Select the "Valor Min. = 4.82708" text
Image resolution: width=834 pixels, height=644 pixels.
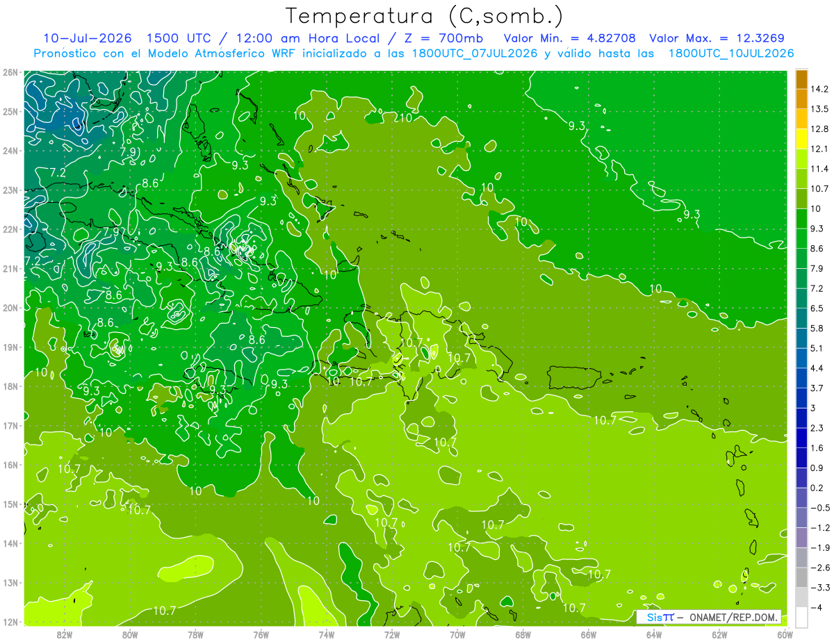click(x=570, y=38)
